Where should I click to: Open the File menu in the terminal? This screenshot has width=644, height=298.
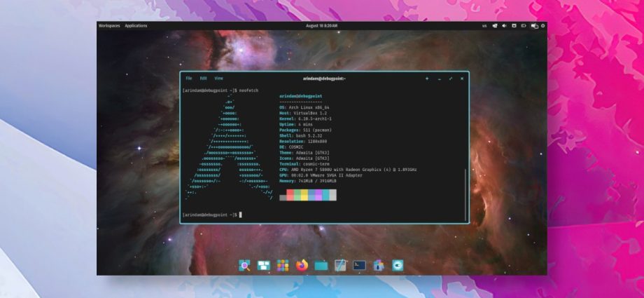point(189,79)
